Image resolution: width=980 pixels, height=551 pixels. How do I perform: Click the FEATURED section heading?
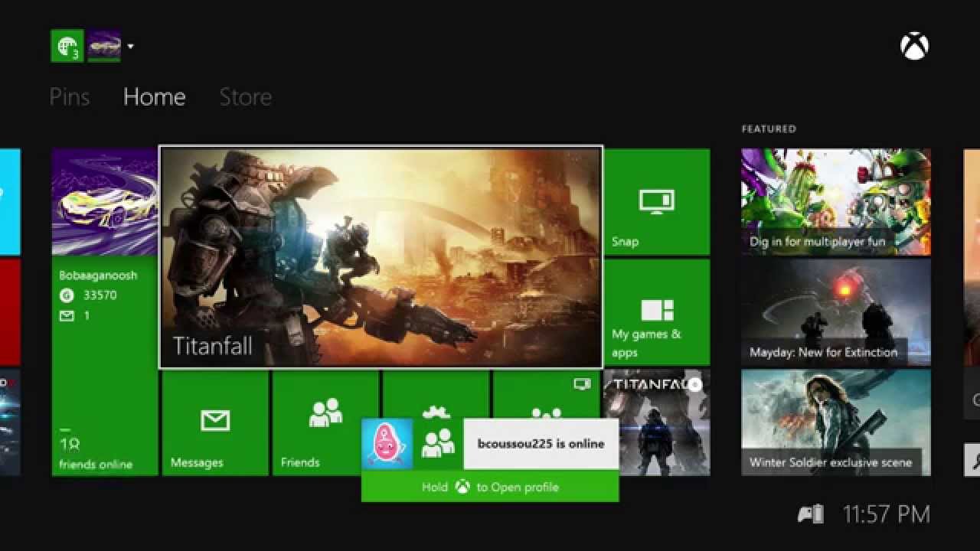(x=769, y=129)
